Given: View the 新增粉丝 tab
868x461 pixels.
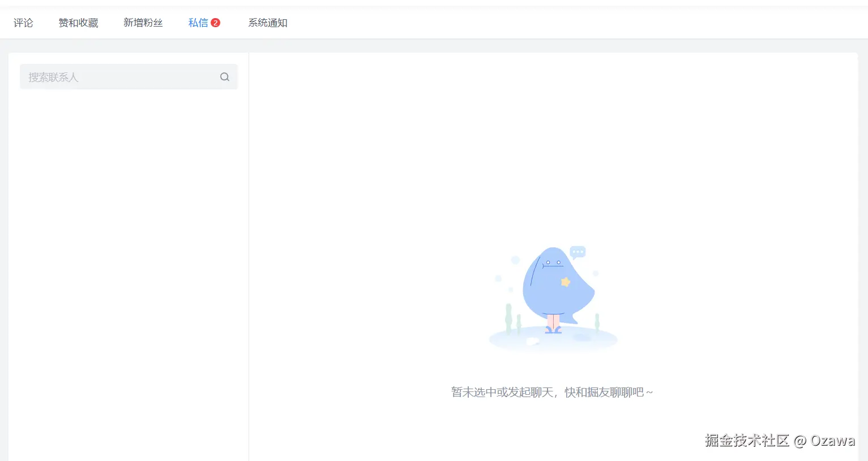Looking at the screenshot, I should [x=143, y=22].
